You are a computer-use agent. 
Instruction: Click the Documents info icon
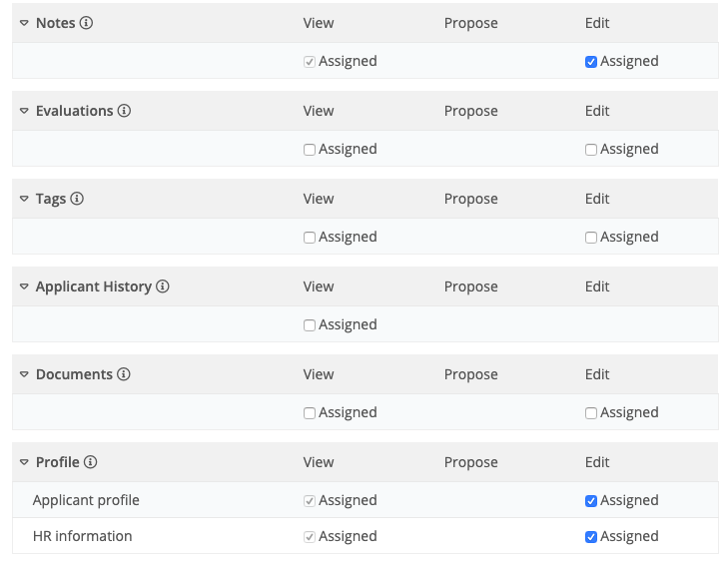click(x=124, y=374)
